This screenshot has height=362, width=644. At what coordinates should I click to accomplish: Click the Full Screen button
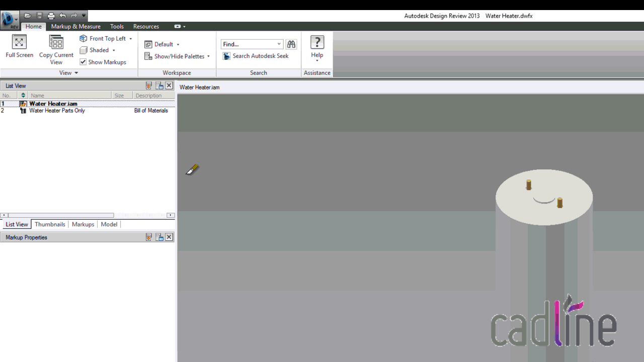coord(19,47)
